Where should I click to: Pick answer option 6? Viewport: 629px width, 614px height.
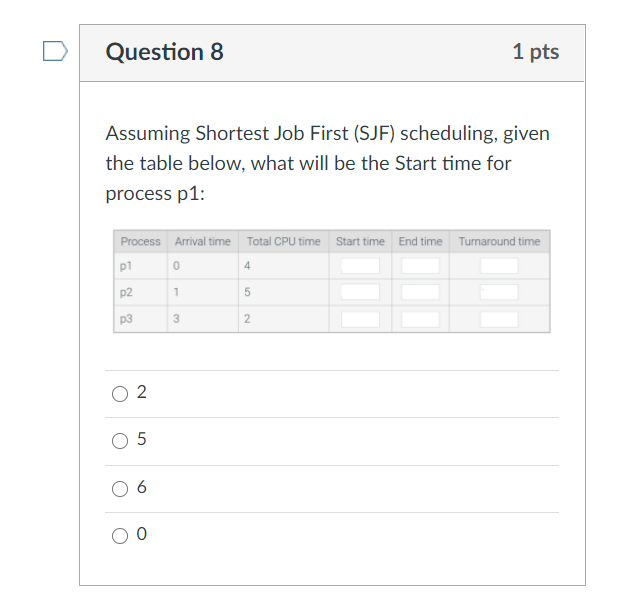point(121,488)
